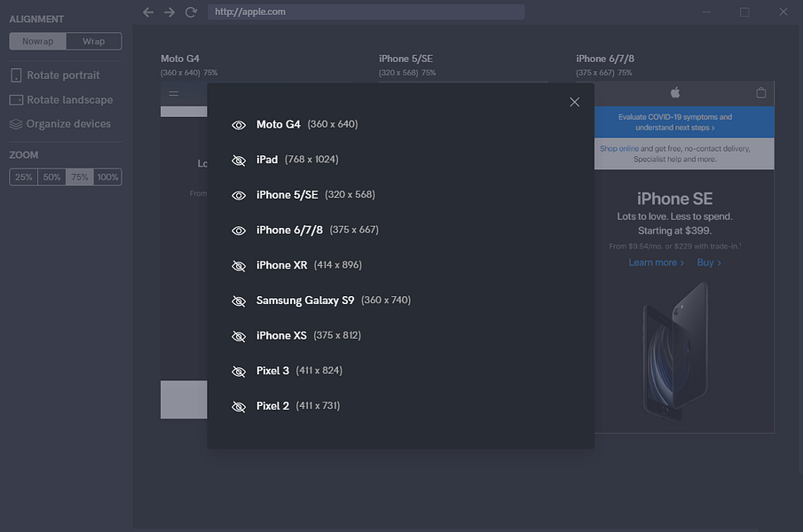803x532 pixels.
Task: Show the Pixel 3 device via crossed eye icon
Action: (x=239, y=372)
